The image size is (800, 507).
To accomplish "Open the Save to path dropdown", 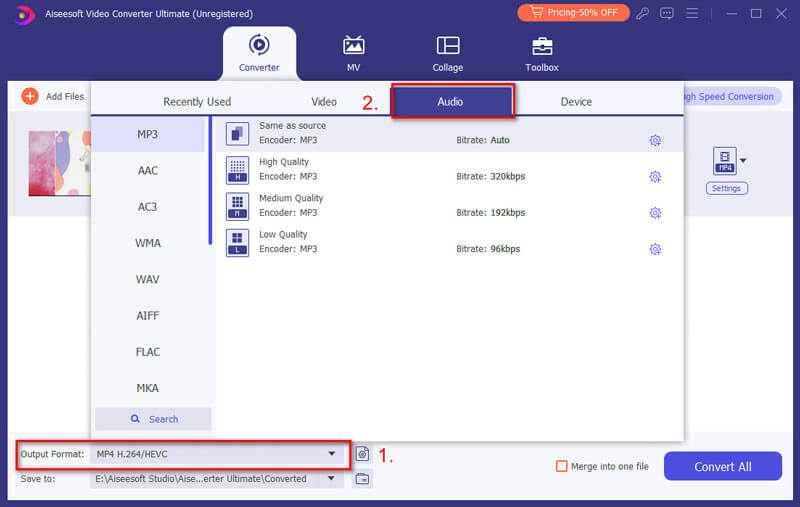I will [331, 479].
